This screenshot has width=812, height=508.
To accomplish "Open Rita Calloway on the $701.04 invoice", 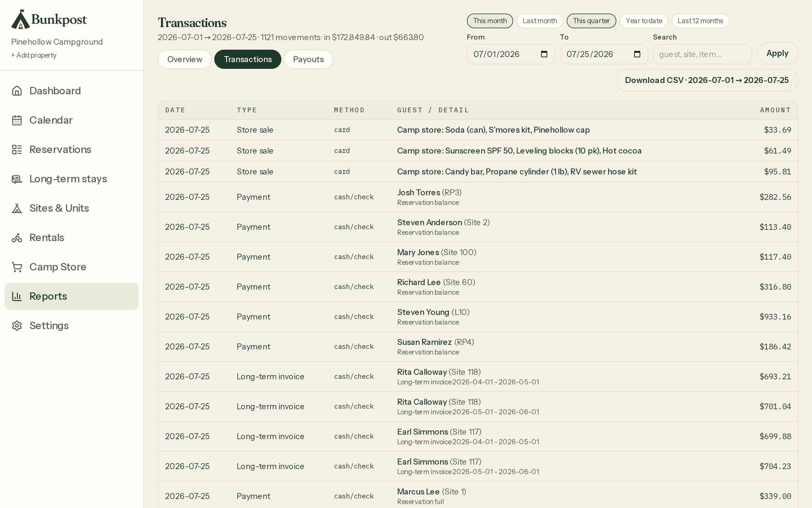I will point(422,402).
